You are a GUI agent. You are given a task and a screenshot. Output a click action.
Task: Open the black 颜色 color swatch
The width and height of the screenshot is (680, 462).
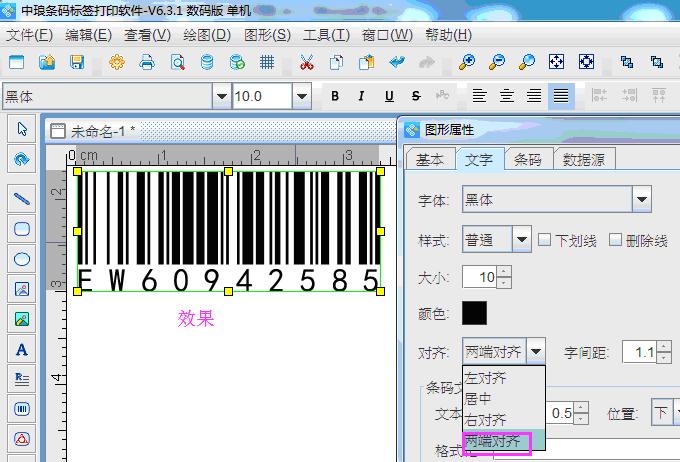[x=474, y=313]
